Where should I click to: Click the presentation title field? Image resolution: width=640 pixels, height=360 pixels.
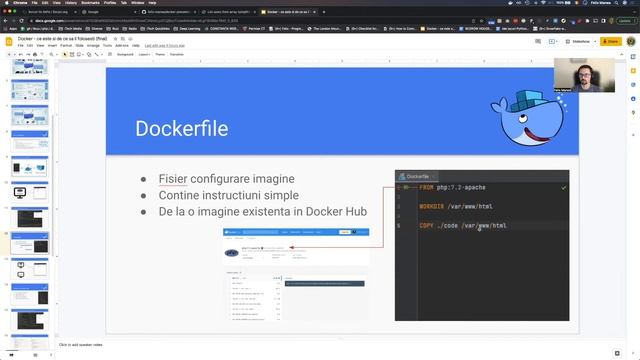[62, 39]
